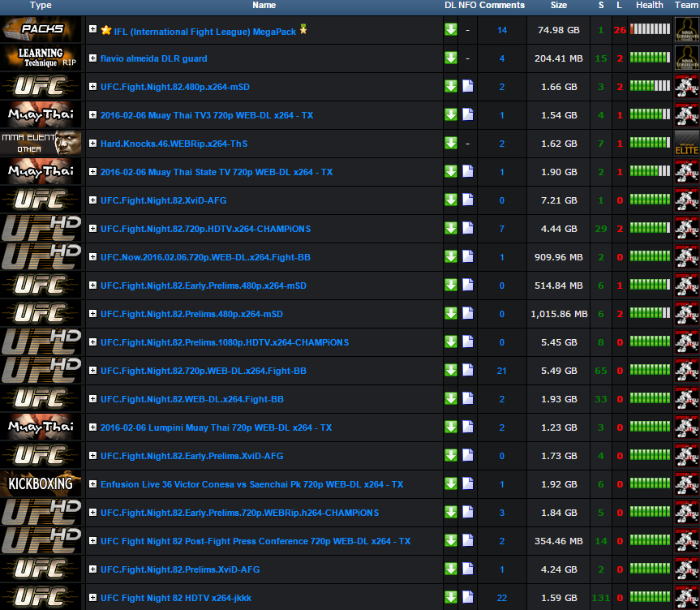
Task: Open Enfusion Live 36 Victor Conesa link
Action: pyautogui.click(x=251, y=484)
